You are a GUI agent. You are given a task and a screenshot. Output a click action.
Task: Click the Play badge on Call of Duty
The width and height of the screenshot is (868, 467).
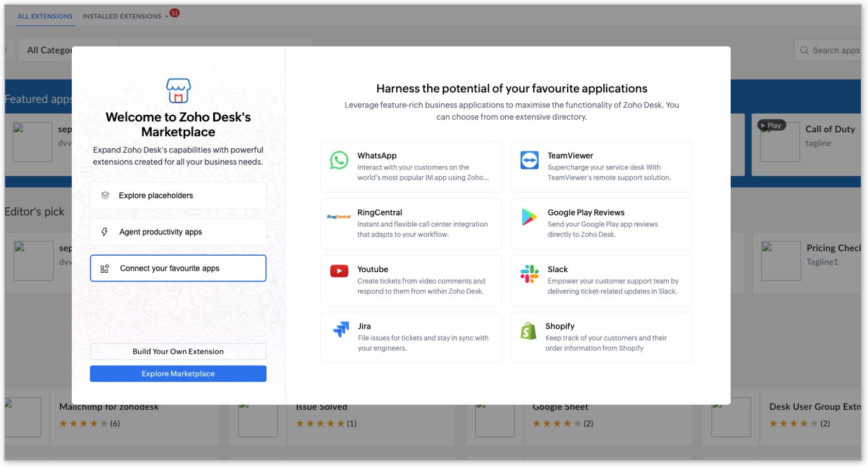pyautogui.click(x=771, y=125)
